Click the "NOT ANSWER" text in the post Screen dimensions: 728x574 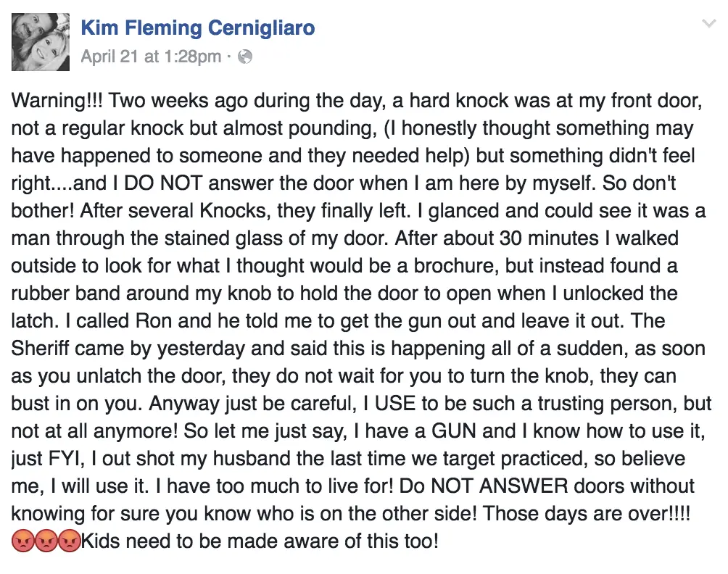499,486
